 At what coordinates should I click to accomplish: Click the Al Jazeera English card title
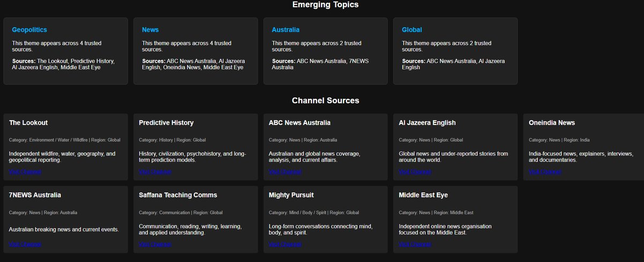point(427,123)
